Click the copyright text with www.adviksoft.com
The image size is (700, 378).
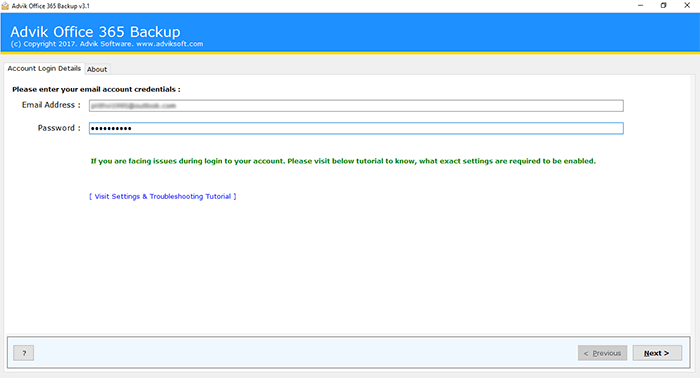pos(107,44)
